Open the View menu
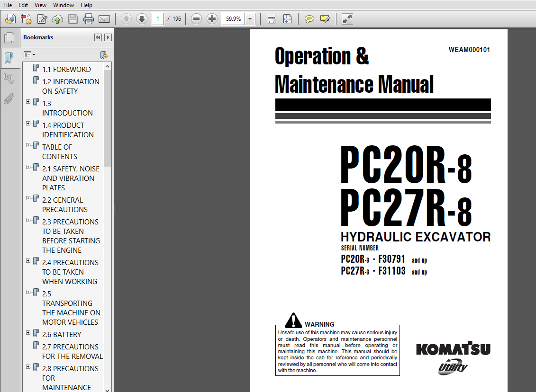Screen dimensions: 536x392 [x=40, y=5]
